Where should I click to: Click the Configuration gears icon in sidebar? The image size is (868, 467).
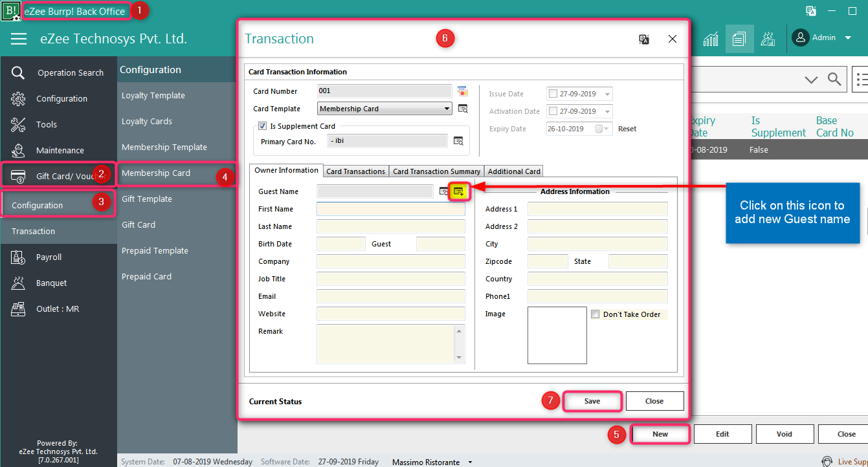pyautogui.click(x=18, y=98)
